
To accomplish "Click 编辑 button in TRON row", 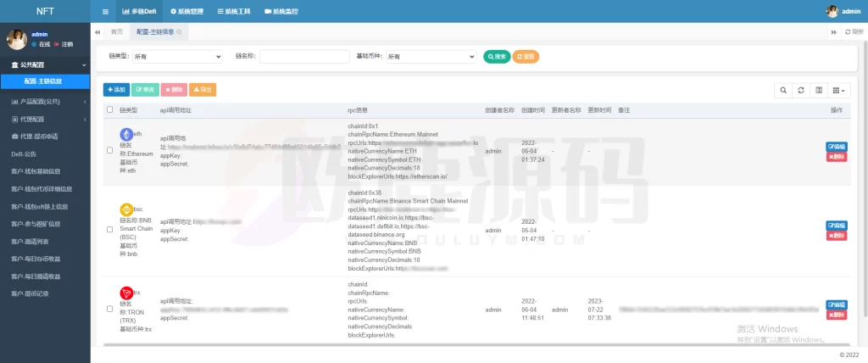I will (837, 304).
